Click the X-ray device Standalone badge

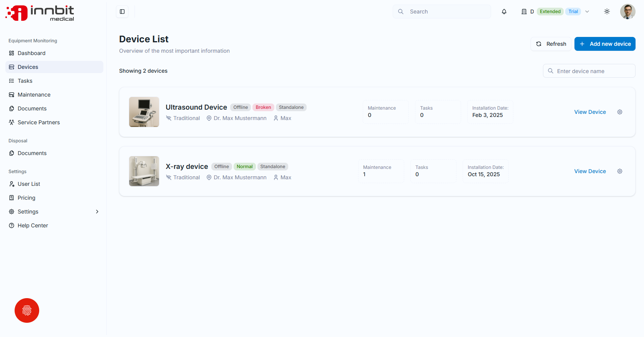coord(273,167)
